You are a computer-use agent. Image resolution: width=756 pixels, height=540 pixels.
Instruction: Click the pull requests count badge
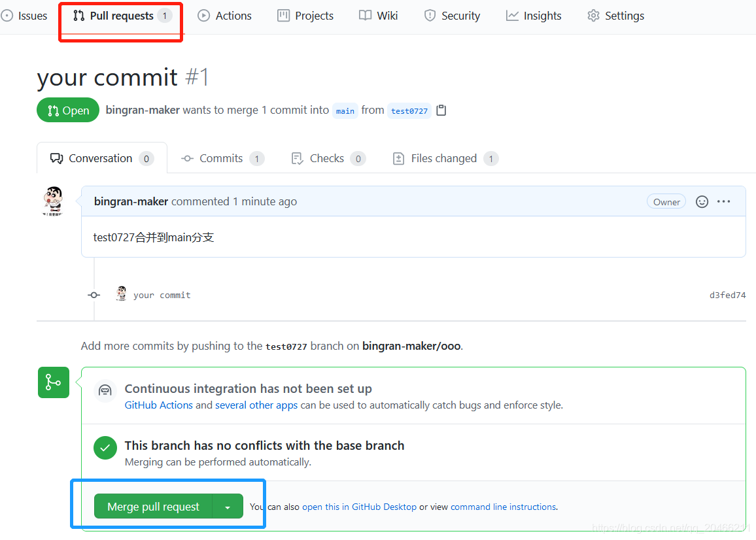tap(164, 16)
